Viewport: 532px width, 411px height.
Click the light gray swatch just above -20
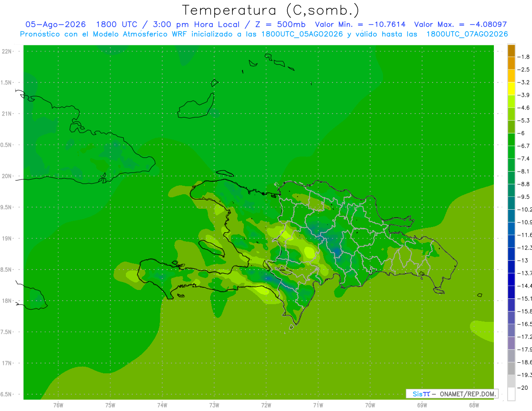click(511, 381)
